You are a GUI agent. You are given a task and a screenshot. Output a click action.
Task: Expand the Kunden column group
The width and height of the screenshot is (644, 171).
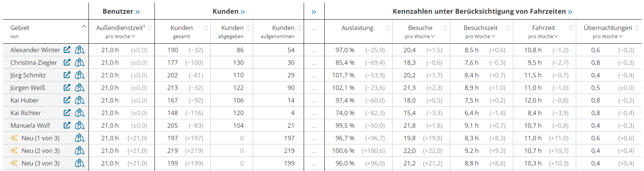(243, 12)
